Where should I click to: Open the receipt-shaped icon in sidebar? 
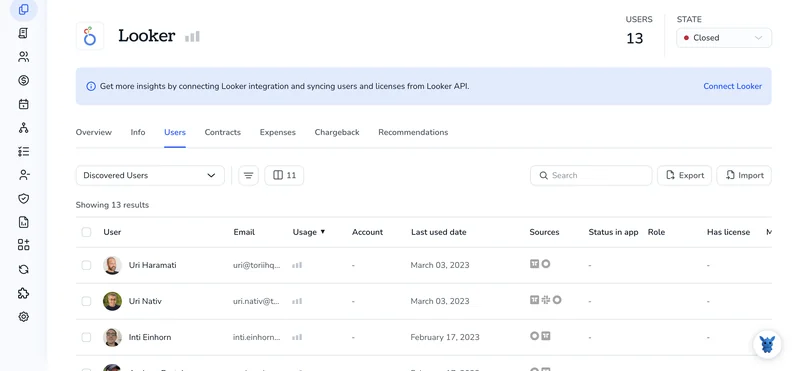[23, 33]
